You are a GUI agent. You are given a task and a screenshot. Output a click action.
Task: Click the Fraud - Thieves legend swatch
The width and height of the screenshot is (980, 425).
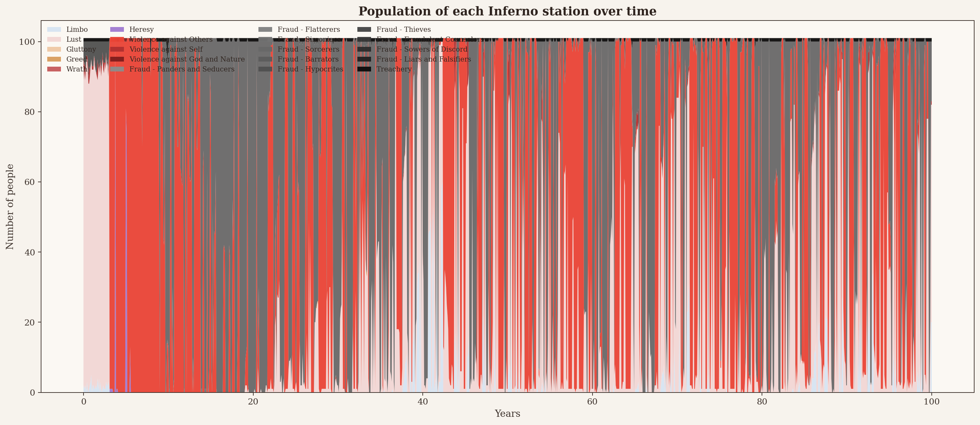(364, 30)
